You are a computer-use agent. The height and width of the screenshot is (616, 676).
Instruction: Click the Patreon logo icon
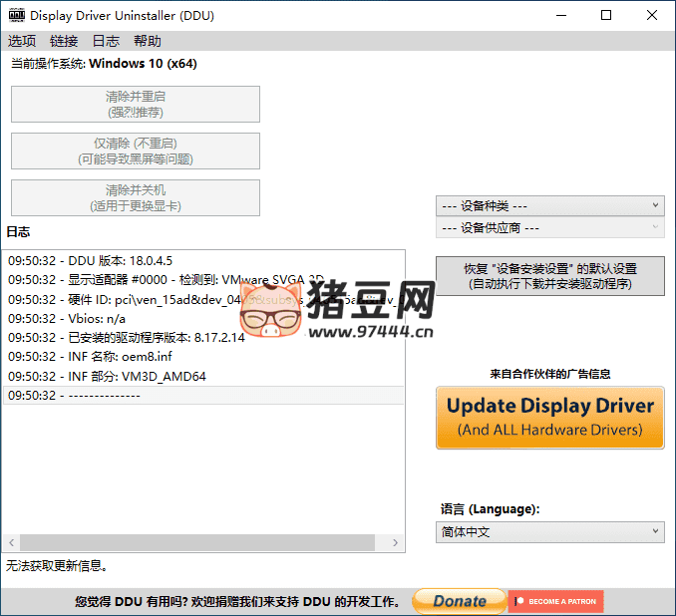pyautogui.click(x=517, y=601)
